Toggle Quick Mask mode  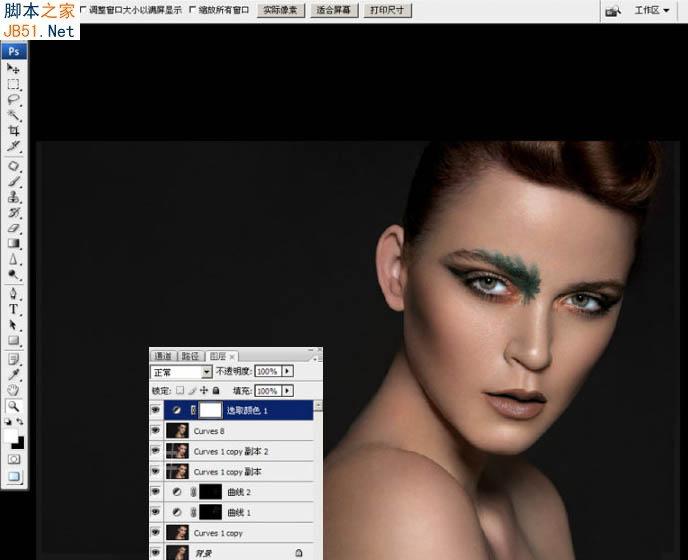point(14,459)
